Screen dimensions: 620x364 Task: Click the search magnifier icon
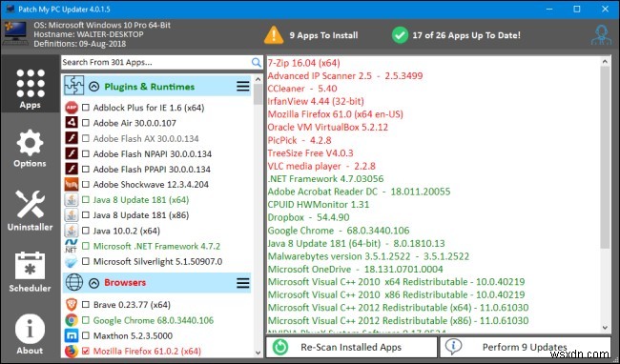point(257,62)
